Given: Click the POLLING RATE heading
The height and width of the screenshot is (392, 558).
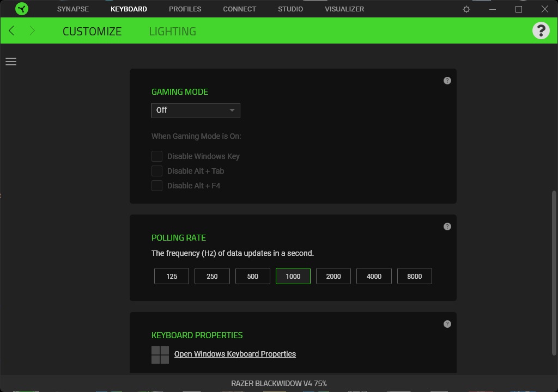Looking at the screenshot, I should coord(179,237).
